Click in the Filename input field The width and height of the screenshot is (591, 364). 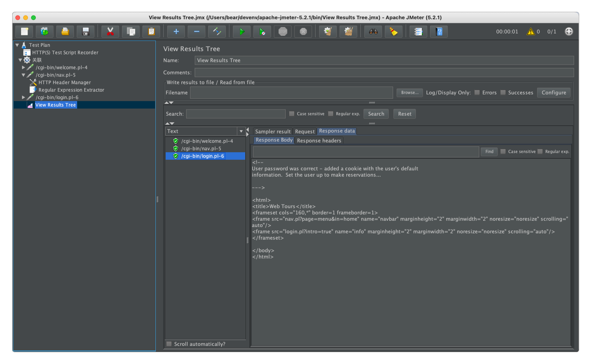tap(292, 92)
